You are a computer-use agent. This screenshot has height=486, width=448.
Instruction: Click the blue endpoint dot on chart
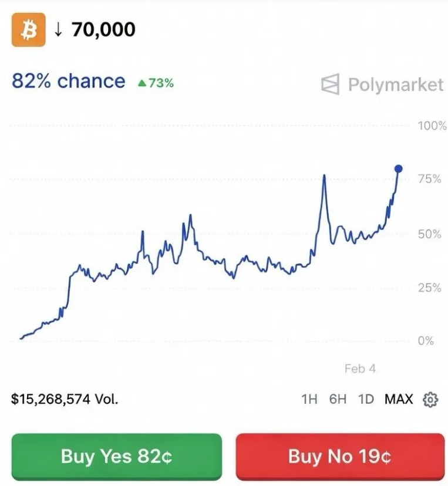point(399,169)
